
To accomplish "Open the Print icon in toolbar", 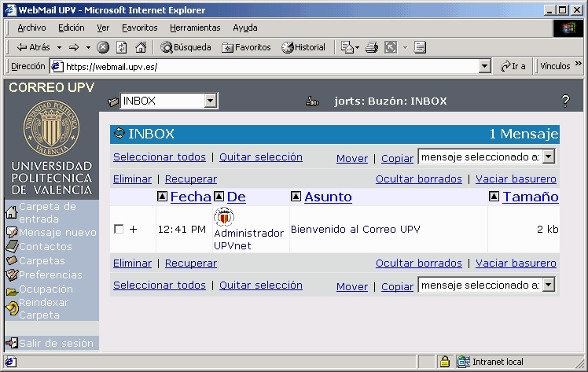I will click(372, 47).
